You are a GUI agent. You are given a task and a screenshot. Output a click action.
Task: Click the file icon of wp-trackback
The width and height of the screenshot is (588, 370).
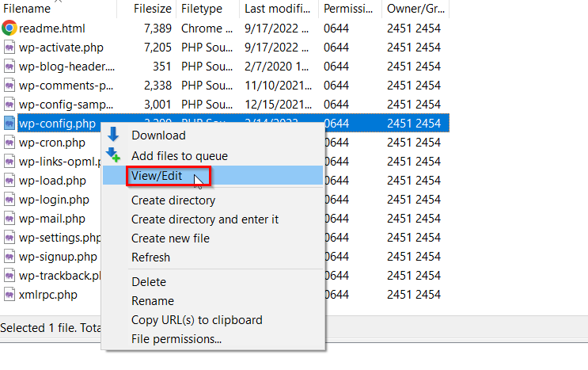pos(9,276)
